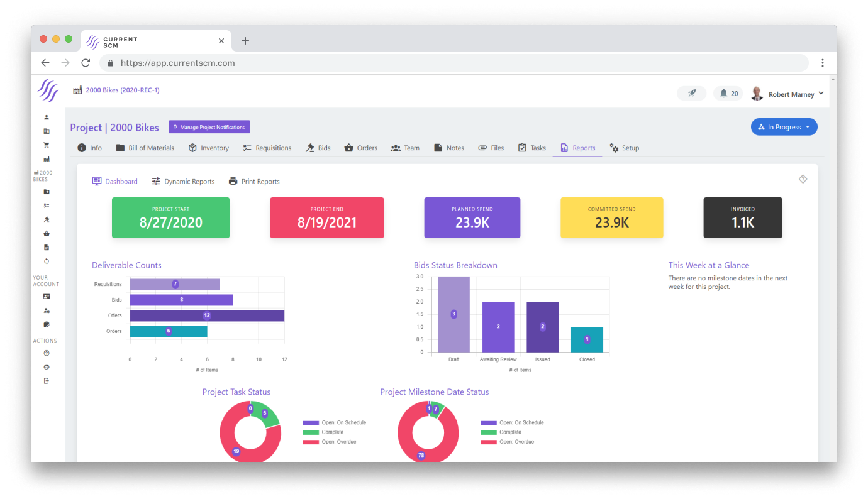Select the shopping cart icon in the sidebar

point(47,145)
